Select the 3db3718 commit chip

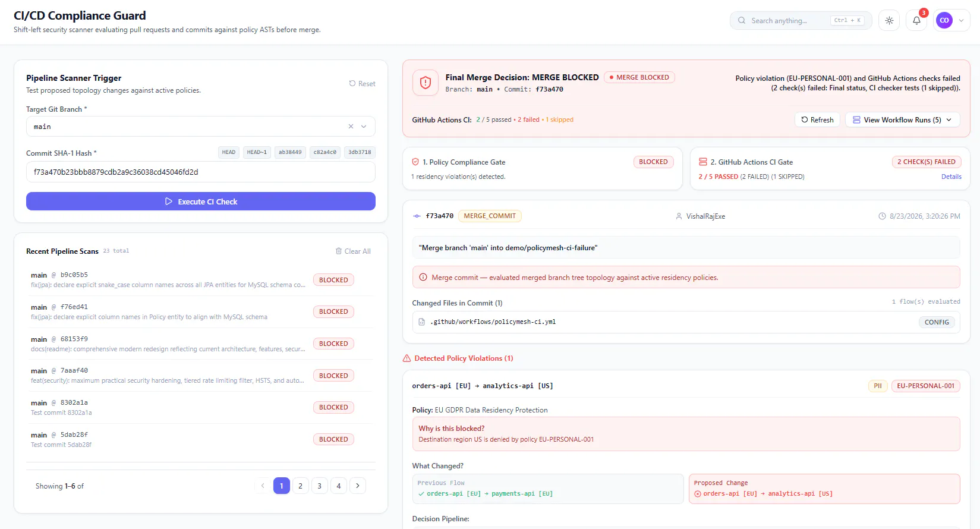(360, 152)
